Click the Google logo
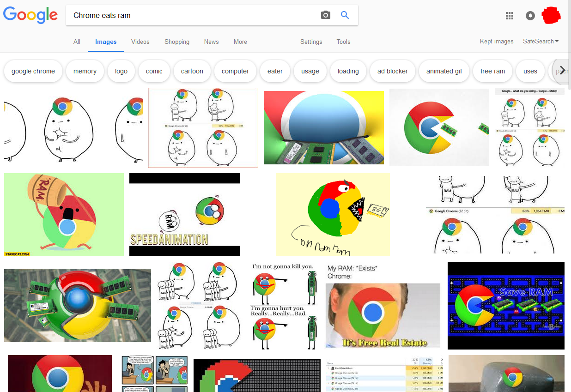This screenshot has height=392, width=571. point(30,15)
